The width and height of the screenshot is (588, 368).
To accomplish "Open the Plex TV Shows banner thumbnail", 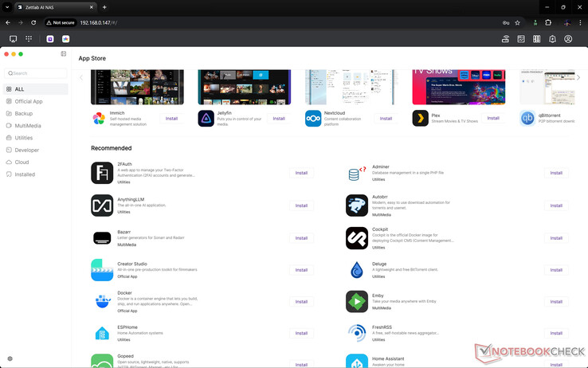I will (x=458, y=87).
